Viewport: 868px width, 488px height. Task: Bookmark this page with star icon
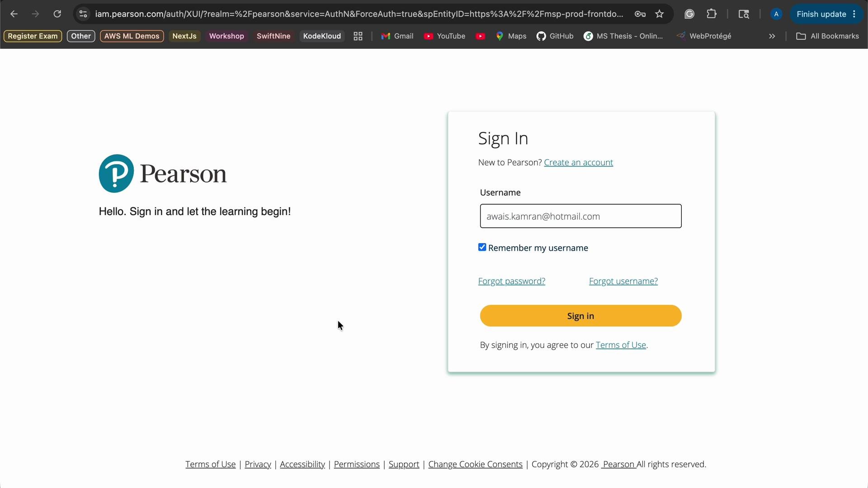(660, 14)
